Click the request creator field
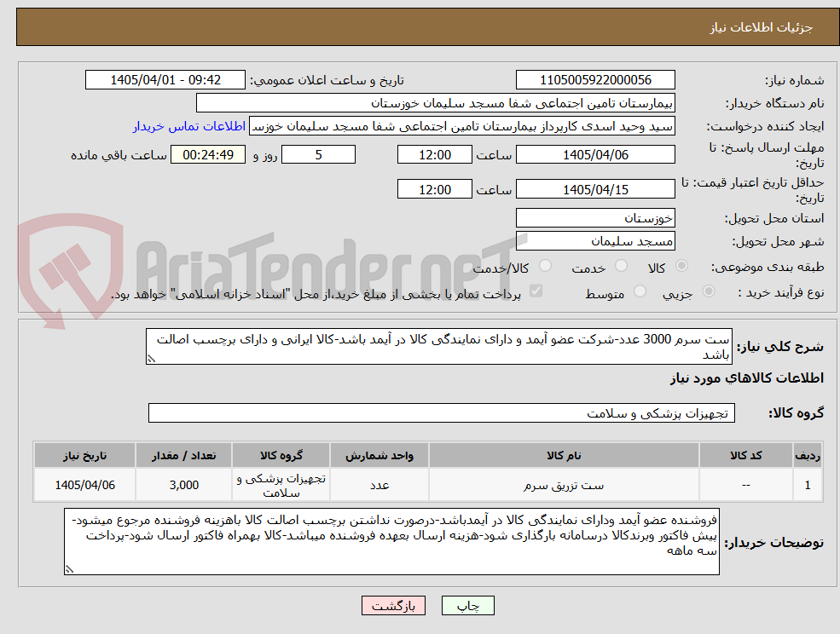The image size is (840, 634). pyautogui.click(x=461, y=126)
